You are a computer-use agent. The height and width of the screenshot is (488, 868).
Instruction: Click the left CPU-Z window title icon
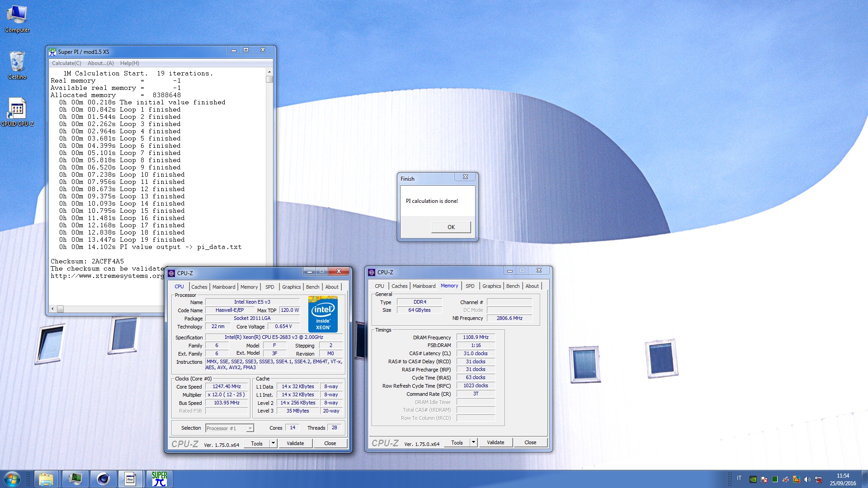(x=171, y=273)
